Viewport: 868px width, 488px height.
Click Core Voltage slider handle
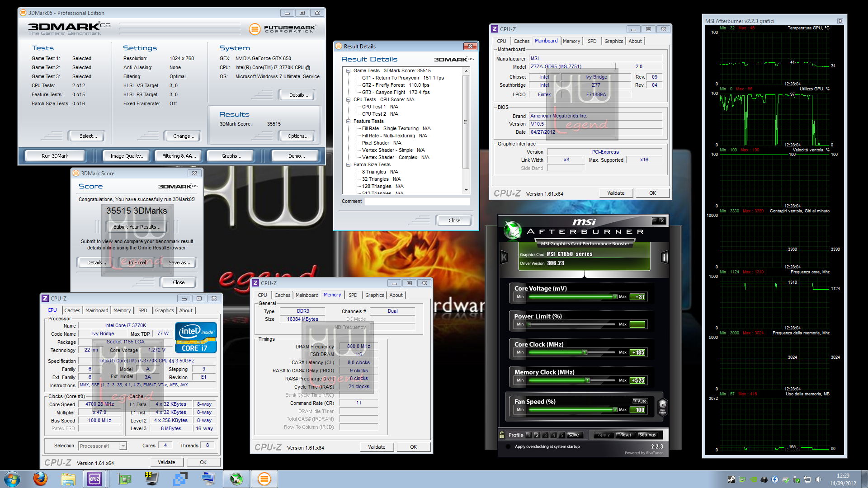tap(615, 297)
